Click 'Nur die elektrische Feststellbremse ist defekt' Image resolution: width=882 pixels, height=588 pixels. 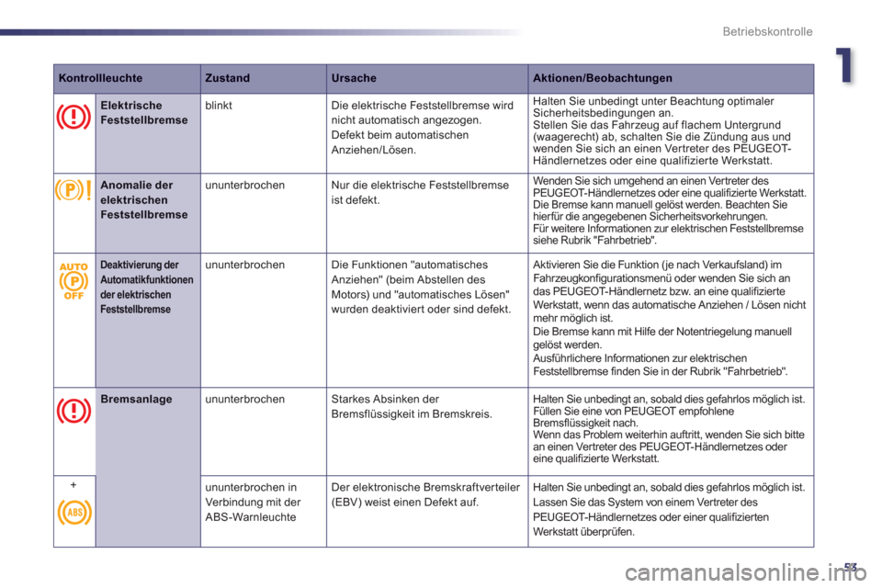click(420, 192)
